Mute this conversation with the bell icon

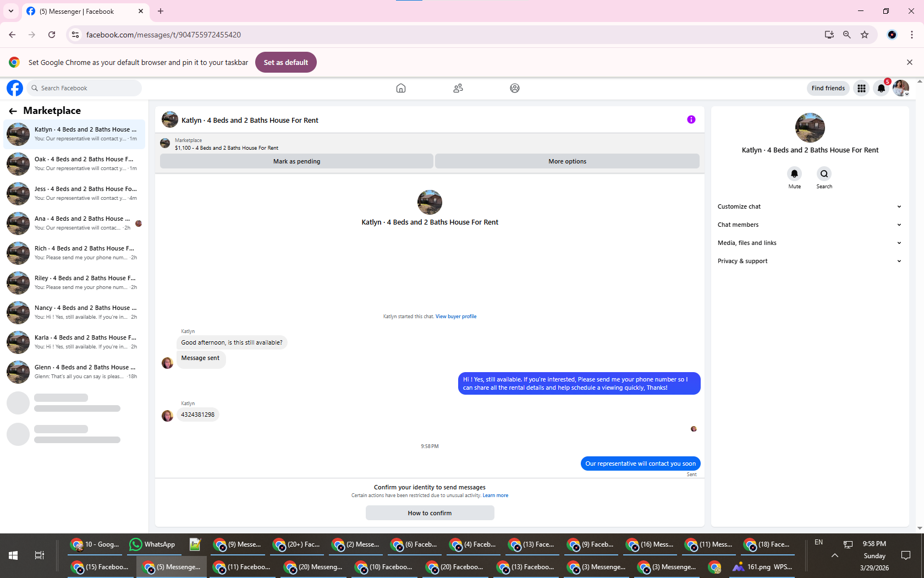click(x=794, y=174)
